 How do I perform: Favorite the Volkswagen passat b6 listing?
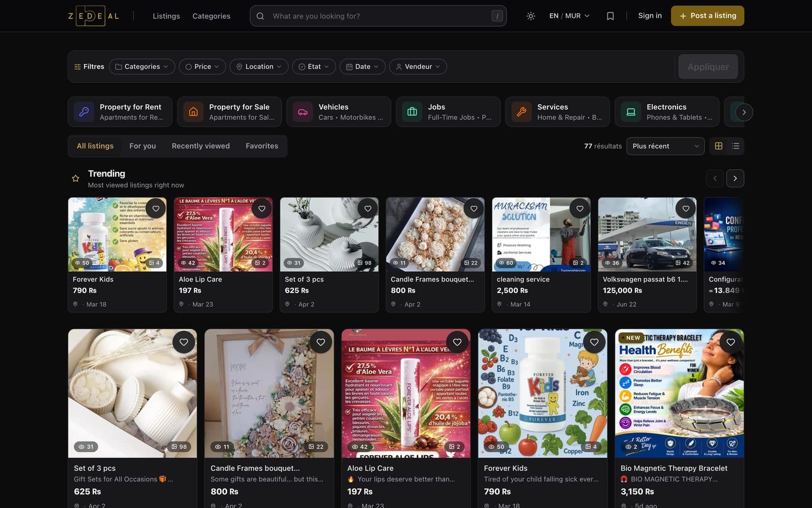coord(686,209)
